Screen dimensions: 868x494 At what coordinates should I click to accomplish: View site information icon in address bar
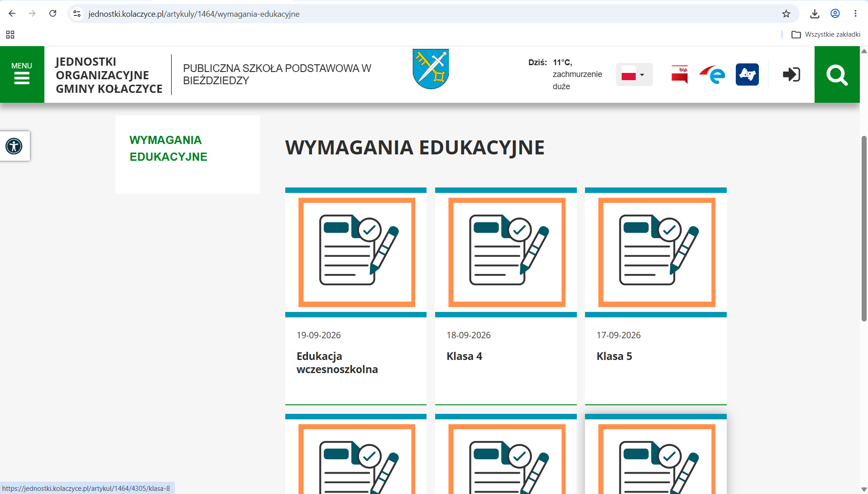(77, 14)
